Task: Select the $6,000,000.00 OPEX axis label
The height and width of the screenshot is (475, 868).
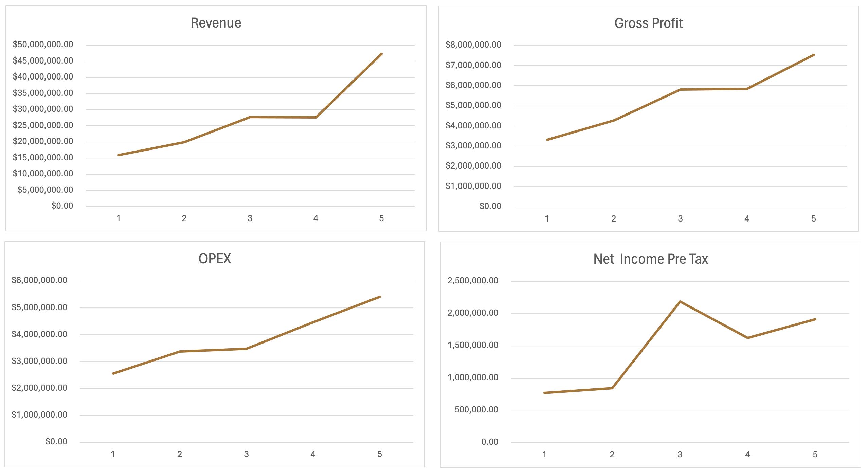Action: coord(39,280)
